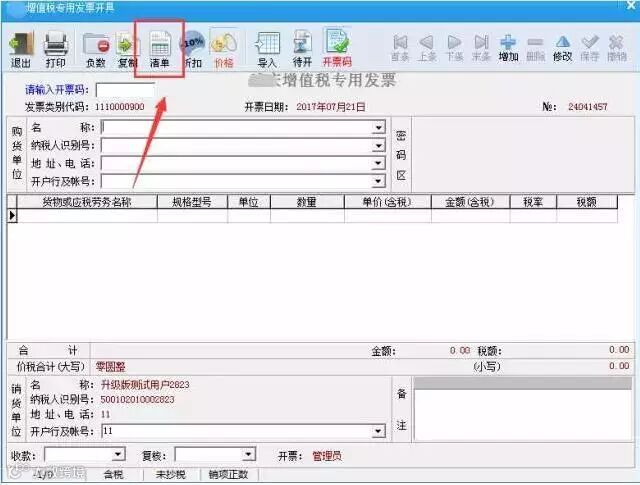Apply 折扣 discount tool
Image resolution: width=640 pixels, height=485 pixels.
coord(193,49)
